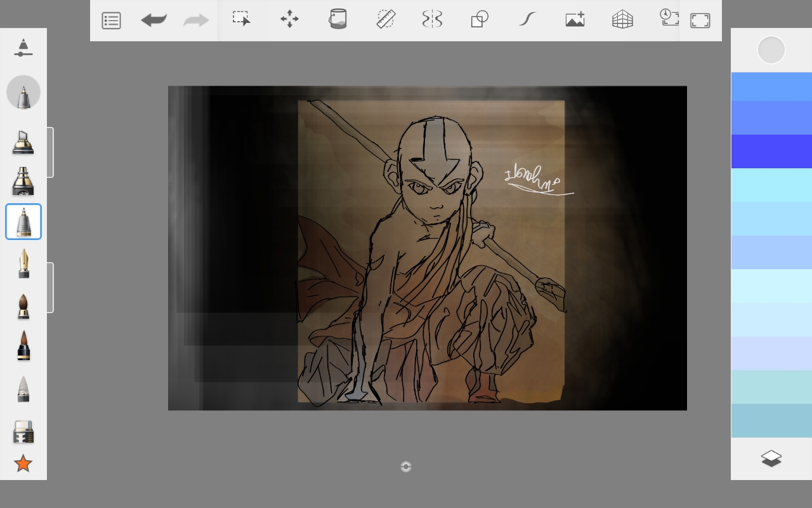
Task: Open the Ruler guides tool
Action: click(386, 19)
